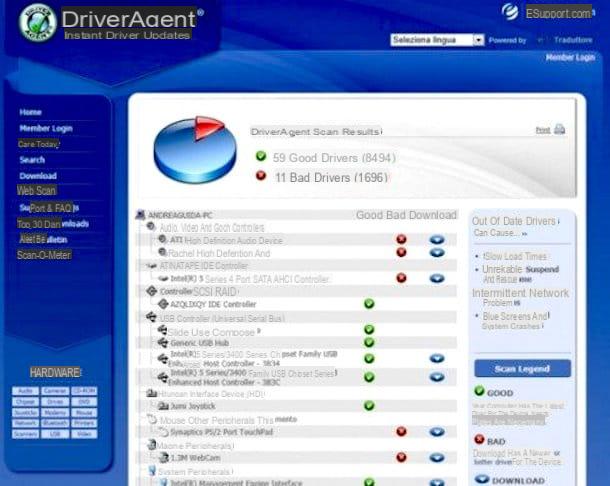
Task: Click the Printers hardware button
Action: click(x=84, y=423)
